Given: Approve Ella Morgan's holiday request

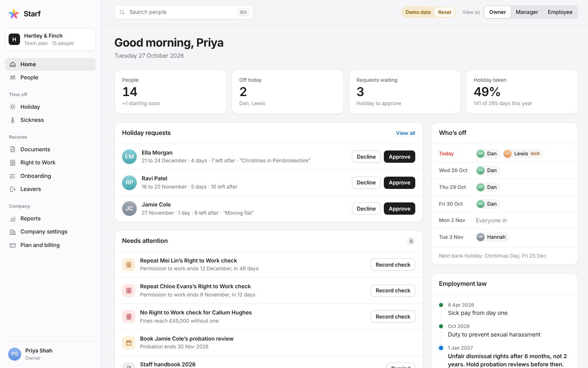Looking at the screenshot, I should [399, 157].
